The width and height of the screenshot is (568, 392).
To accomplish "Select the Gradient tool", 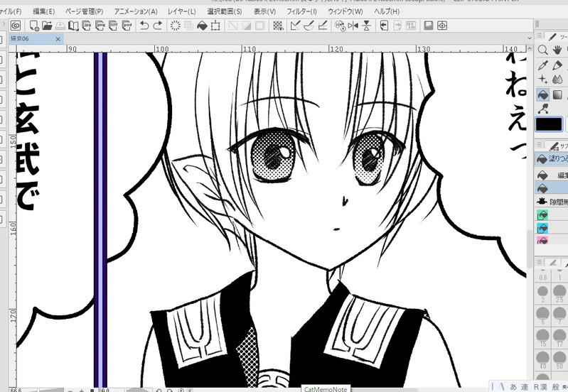I will (x=557, y=94).
